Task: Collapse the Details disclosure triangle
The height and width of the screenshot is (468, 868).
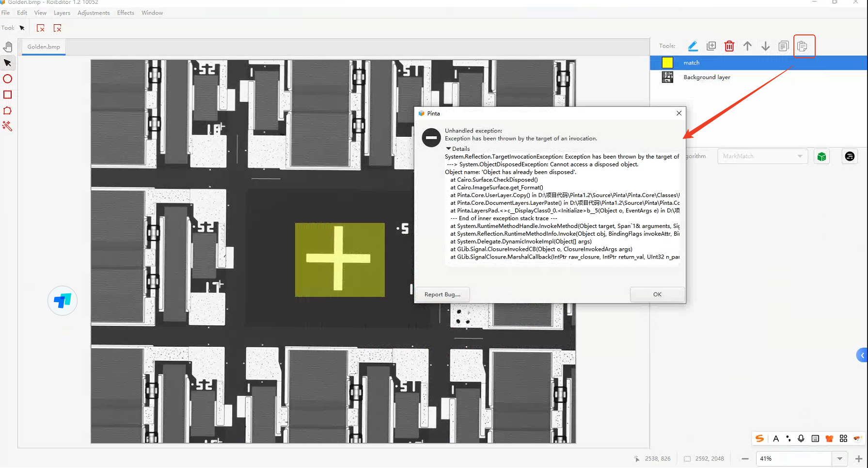Action: point(448,149)
